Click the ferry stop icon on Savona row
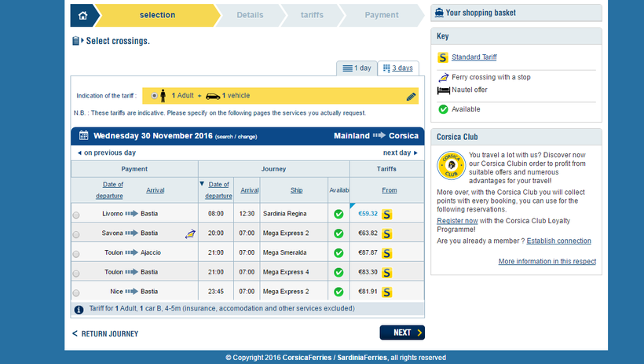The height and width of the screenshot is (364, 644). coord(190,233)
